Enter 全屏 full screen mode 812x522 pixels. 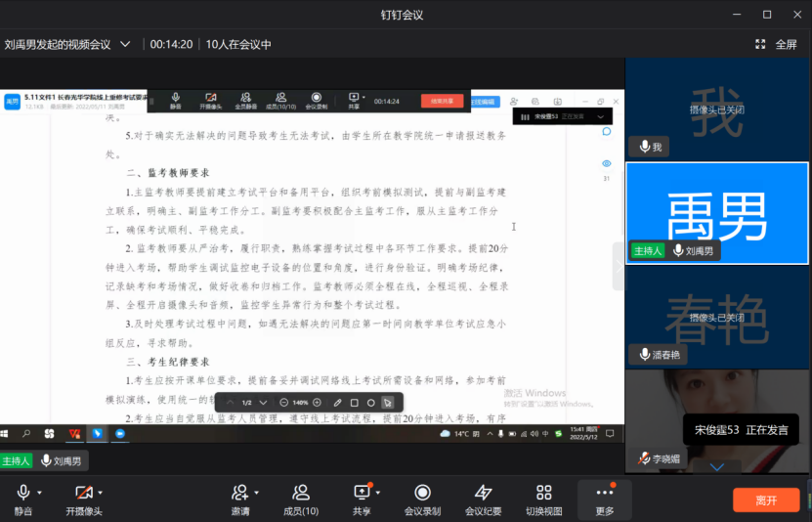click(776, 45)
